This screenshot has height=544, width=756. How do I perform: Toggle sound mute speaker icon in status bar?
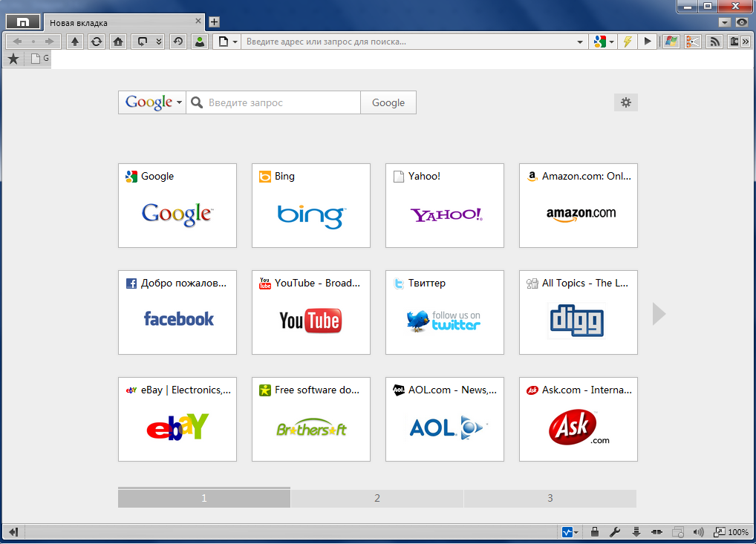click(x=697, y=531)
